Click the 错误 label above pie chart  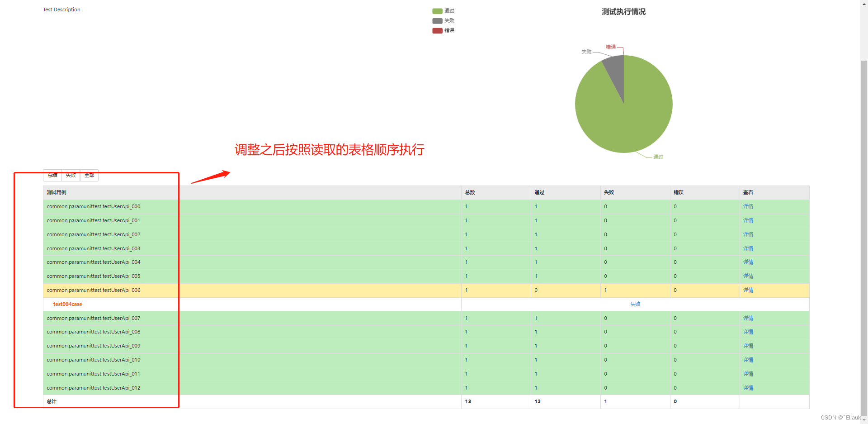click(611, 47)
